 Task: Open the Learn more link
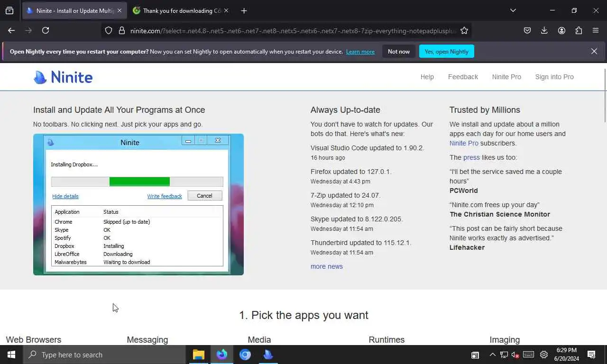[360, 52]
